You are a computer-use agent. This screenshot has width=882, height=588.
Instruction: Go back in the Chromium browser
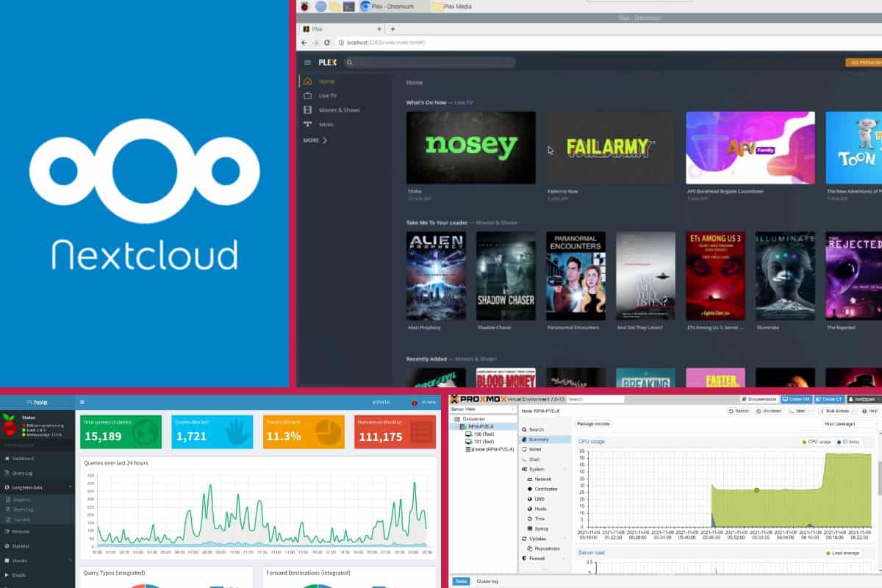coord(304,43)
